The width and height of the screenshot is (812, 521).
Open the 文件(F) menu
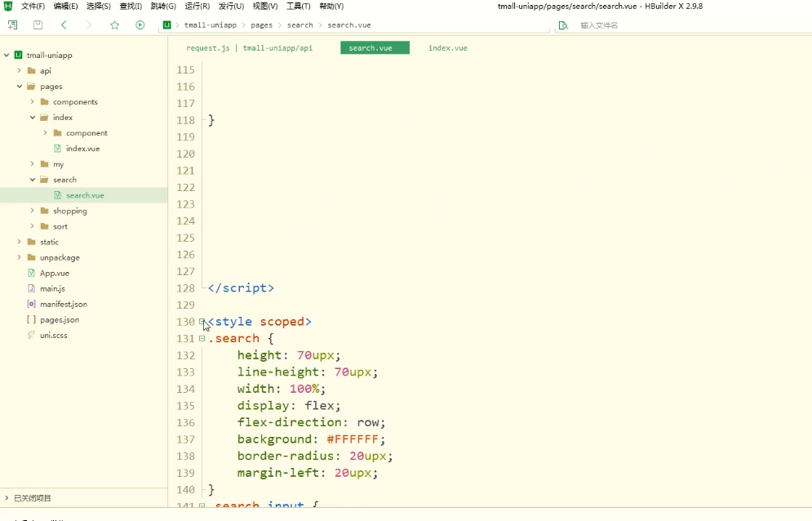tap(33, 7)
